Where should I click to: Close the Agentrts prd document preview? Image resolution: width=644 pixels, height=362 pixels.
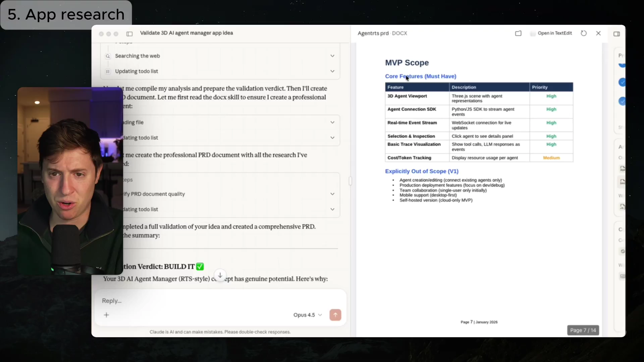[598, 33]
